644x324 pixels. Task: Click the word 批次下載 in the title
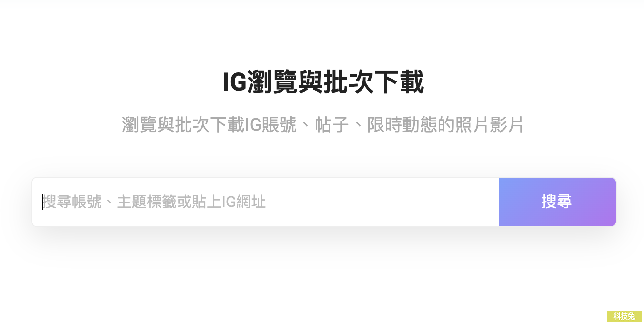374,82
